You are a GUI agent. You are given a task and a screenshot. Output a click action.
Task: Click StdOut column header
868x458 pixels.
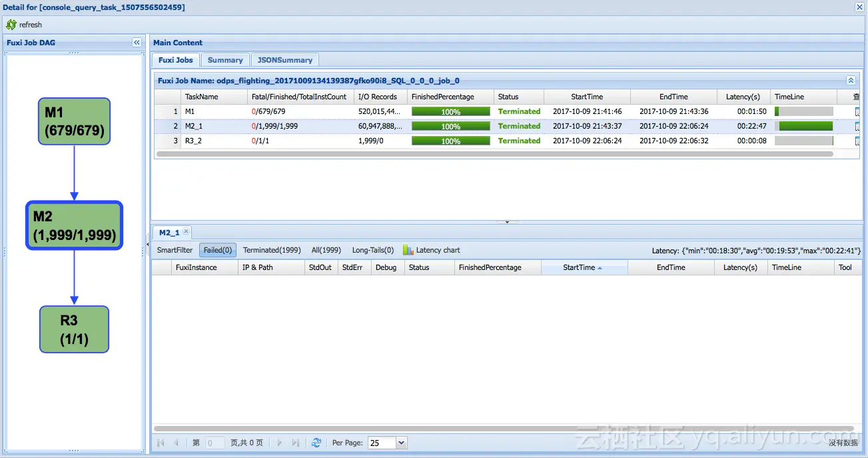[x=321, y=267]
